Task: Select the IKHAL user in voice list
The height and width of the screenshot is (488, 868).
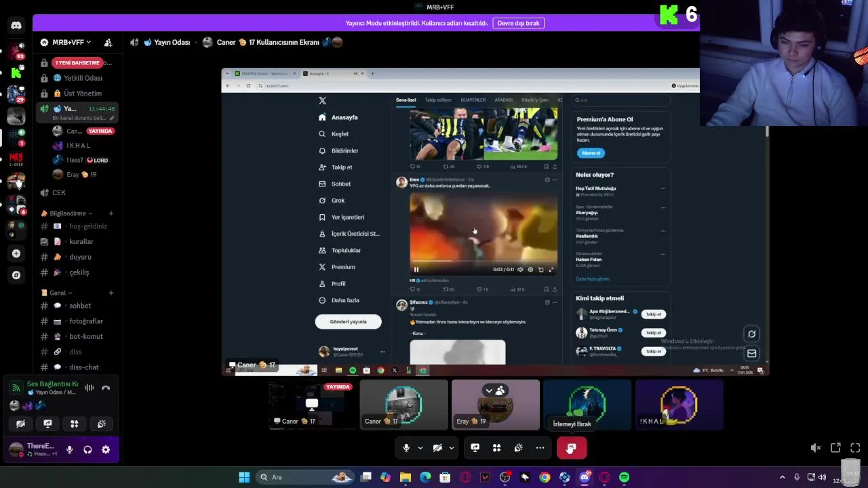Action: point(83,145)
